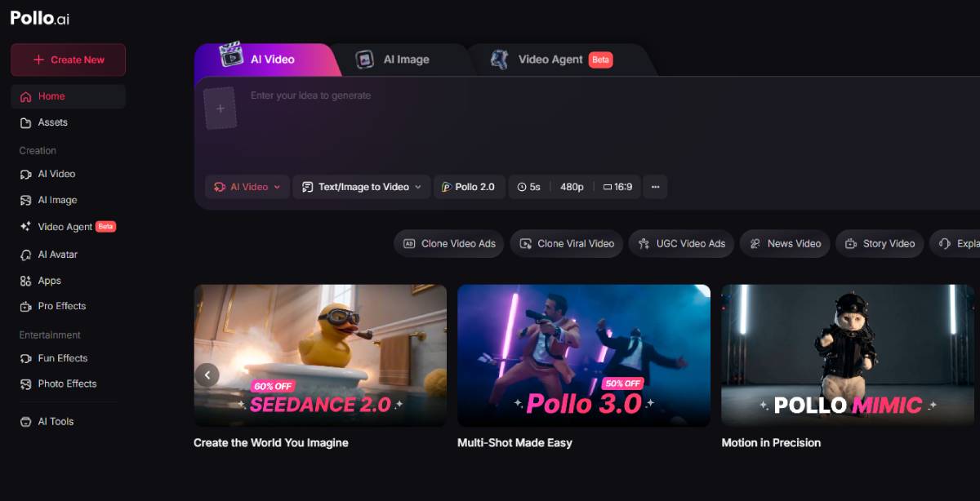
Task: Click the 50% OFF badge on Pollo 3.0 card
Action: click(622, 384)
